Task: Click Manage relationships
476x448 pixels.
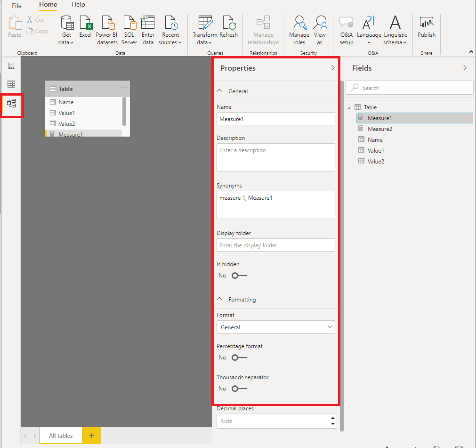Action: tap(263, 30)
